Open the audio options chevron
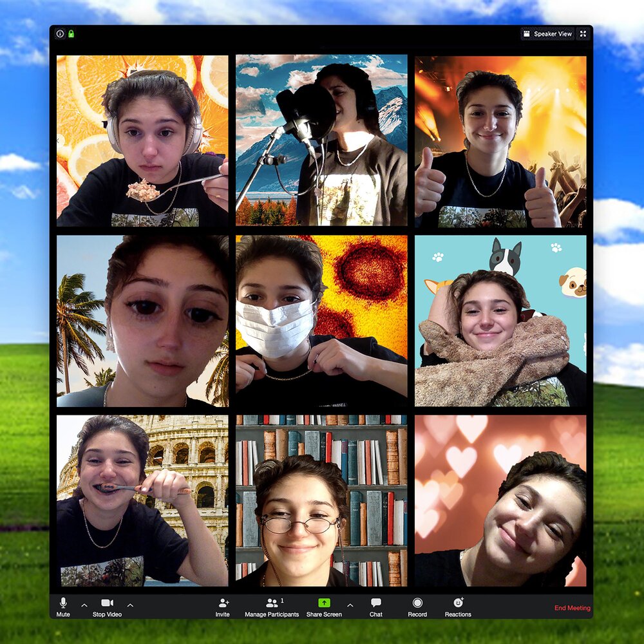The image size is (644, 644). (x=83, y=605)
